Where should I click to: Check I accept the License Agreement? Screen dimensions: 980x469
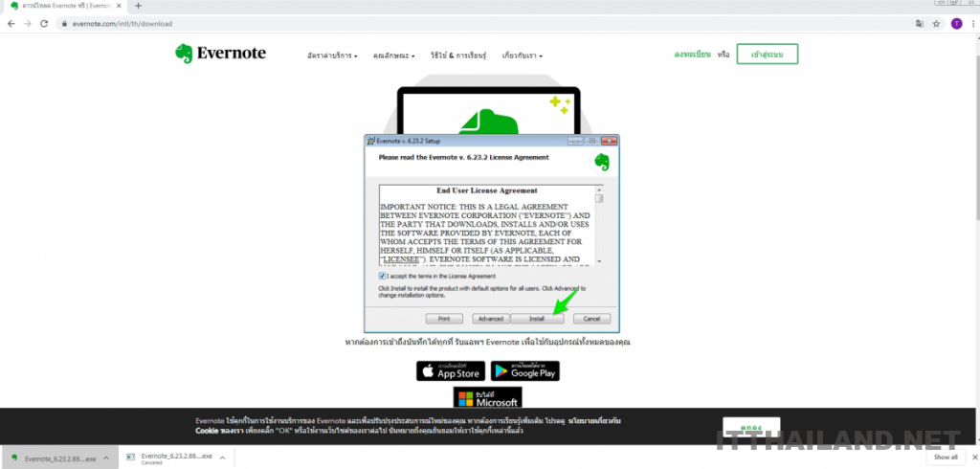(382, 276)
